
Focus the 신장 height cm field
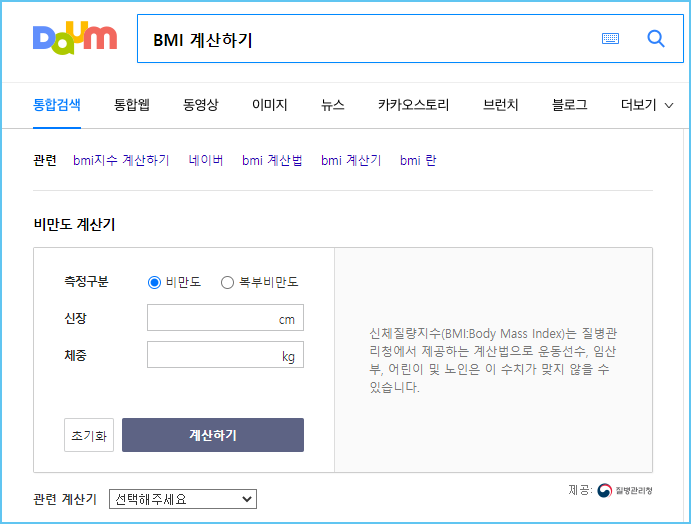pyautogui.click(x=225, y=317)
